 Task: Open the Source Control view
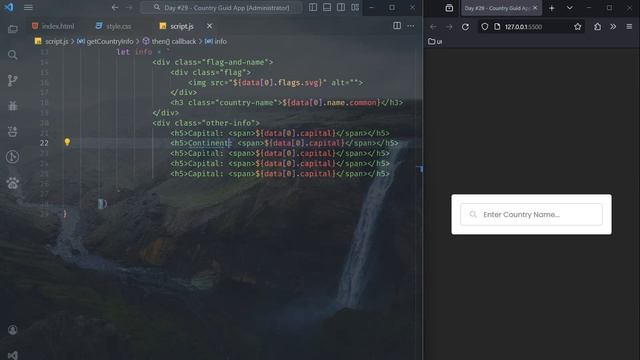click(x=13, y=80)
